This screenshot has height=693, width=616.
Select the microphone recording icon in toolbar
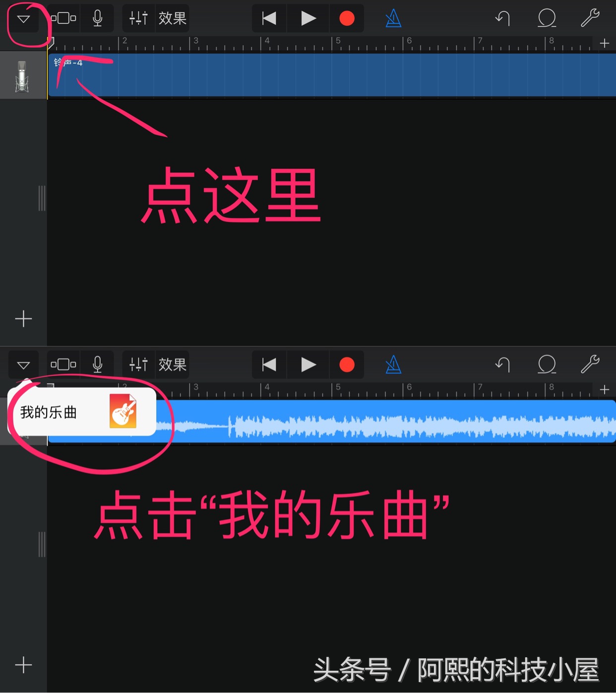pos(97,18)
